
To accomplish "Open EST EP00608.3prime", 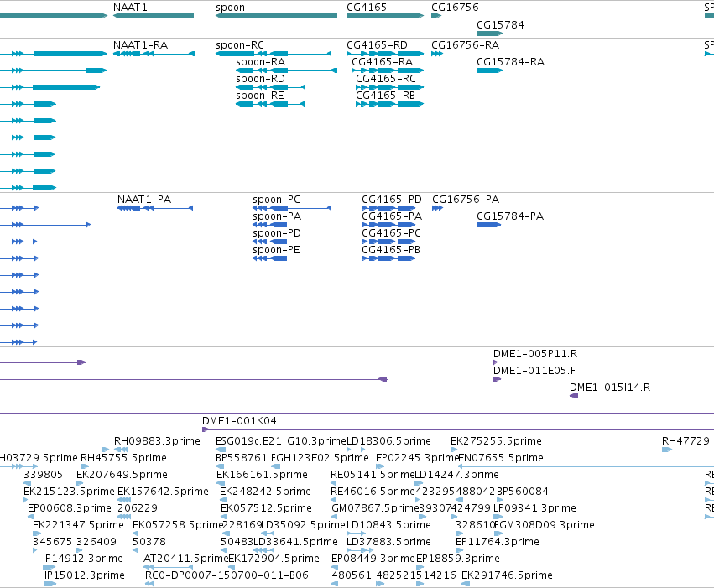I will tap(70, 509).
